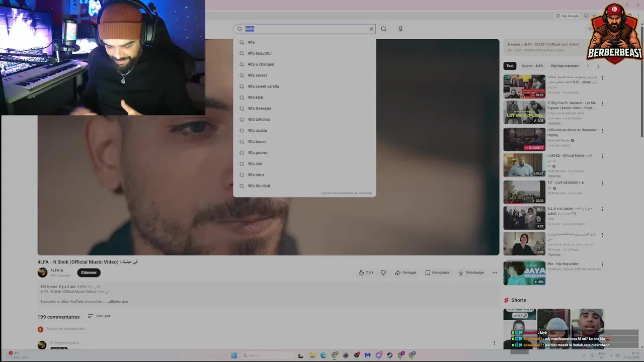
Task: Open Microsoft Edge from the taskbar
Action: (323, 355)
